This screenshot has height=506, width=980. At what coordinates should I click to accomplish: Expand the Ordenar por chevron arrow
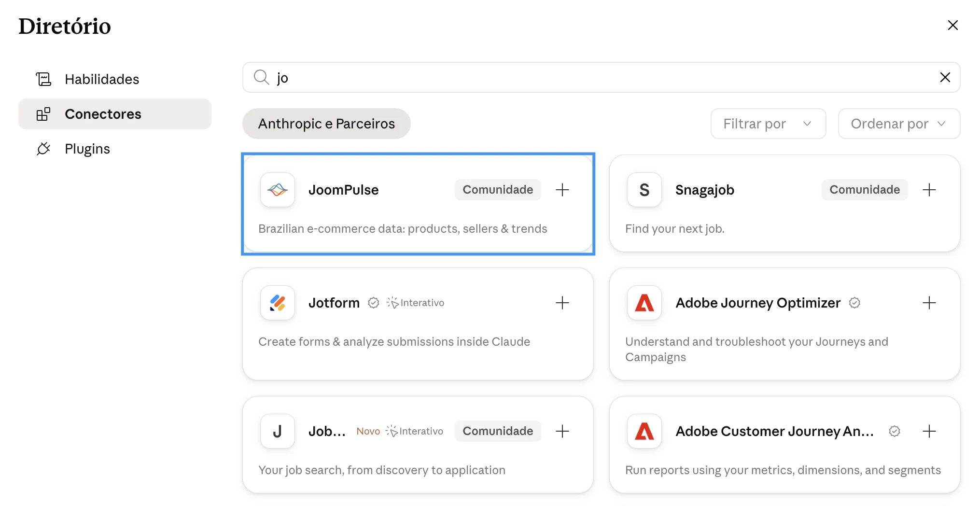[941, 124]
